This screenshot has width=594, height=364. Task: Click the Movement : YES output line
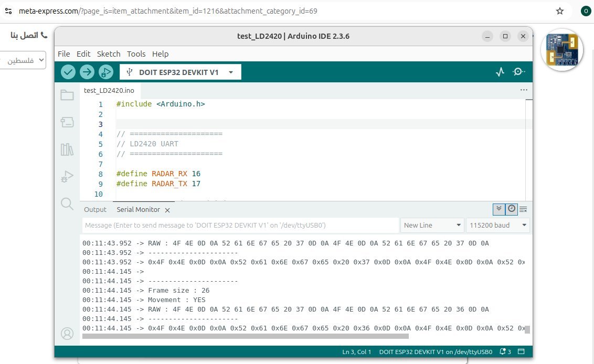176,300
